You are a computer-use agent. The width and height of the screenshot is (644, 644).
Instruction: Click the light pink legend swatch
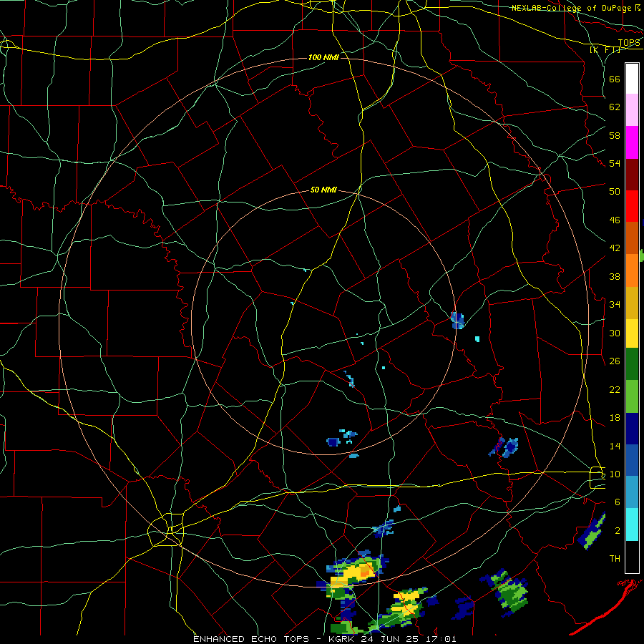[632, 110]
